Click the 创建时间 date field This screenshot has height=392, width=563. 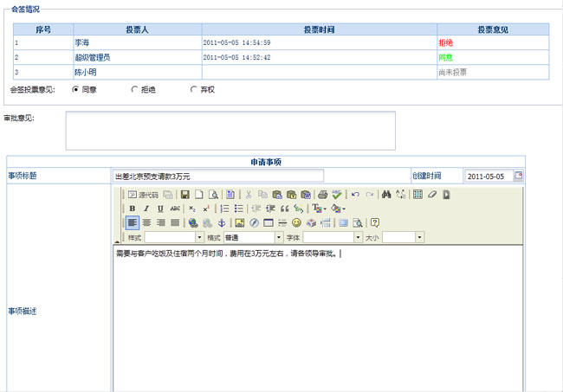489,176
